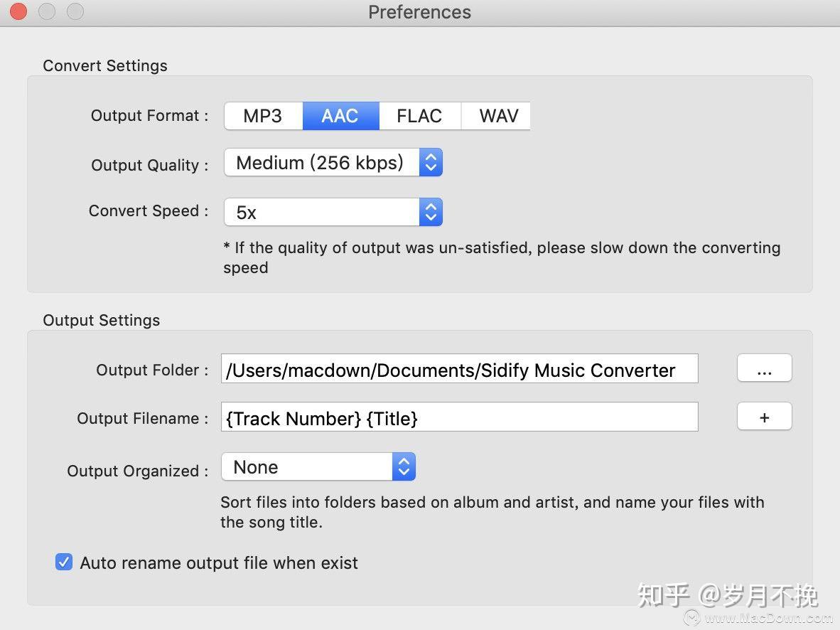The height and width of the screenshot is (630, 840).
Task: Minimize the Preferences window
Action: 46,11
